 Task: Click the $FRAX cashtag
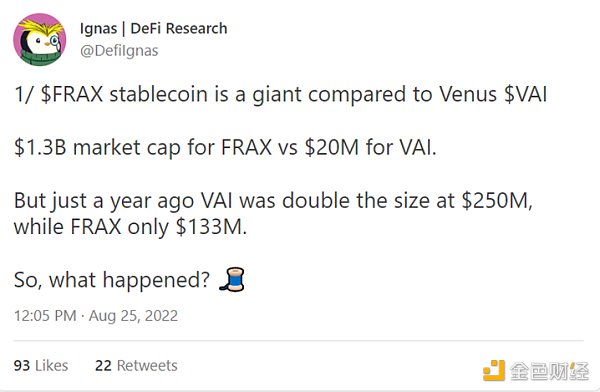click(72, 94)
